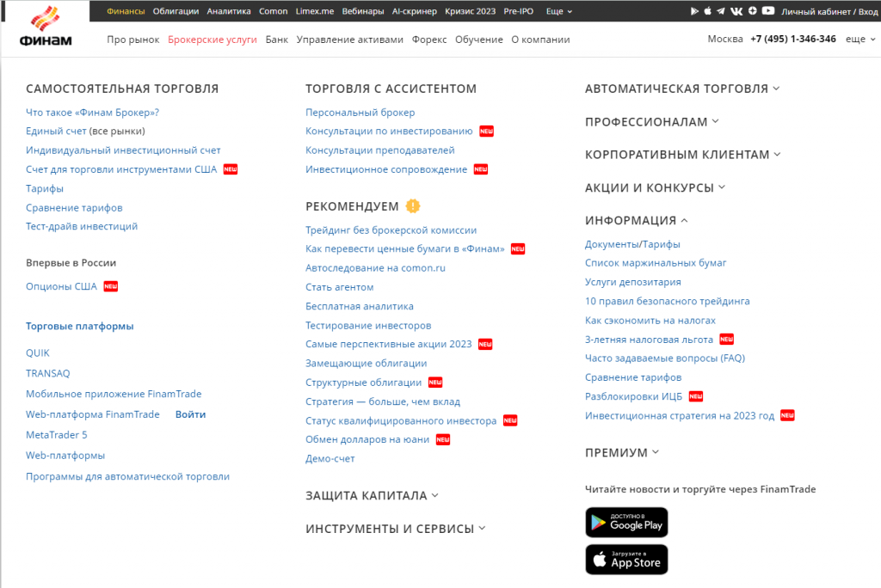Screen dimensions: 881x588
Task: Click Войти next to Web-платформа FinamTrade
Action: [190, 414]
